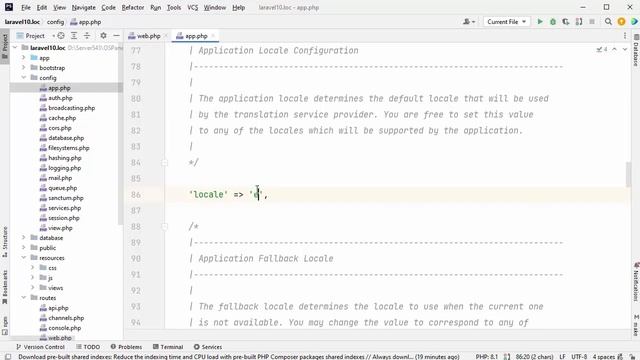640x360 pixels.
Task: Toggle the Project tool window stripe button
Action: [4, 46]
